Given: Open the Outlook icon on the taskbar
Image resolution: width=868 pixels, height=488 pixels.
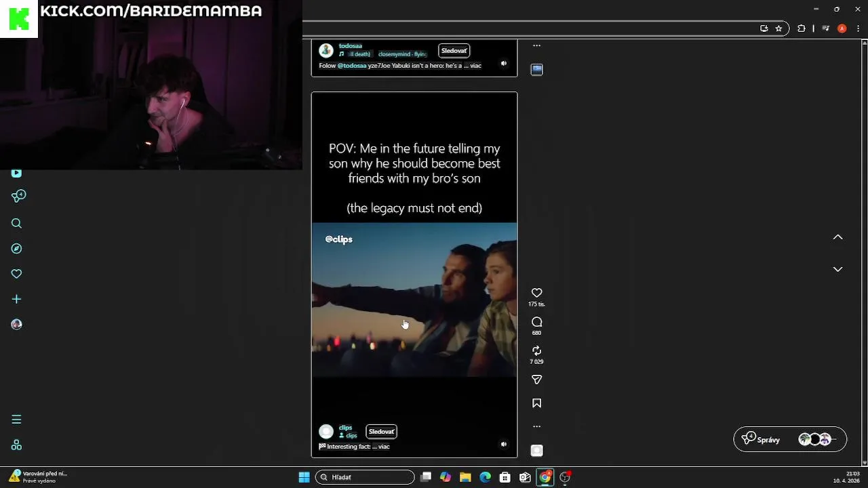Looking at the screenshot, I should 525,477.
